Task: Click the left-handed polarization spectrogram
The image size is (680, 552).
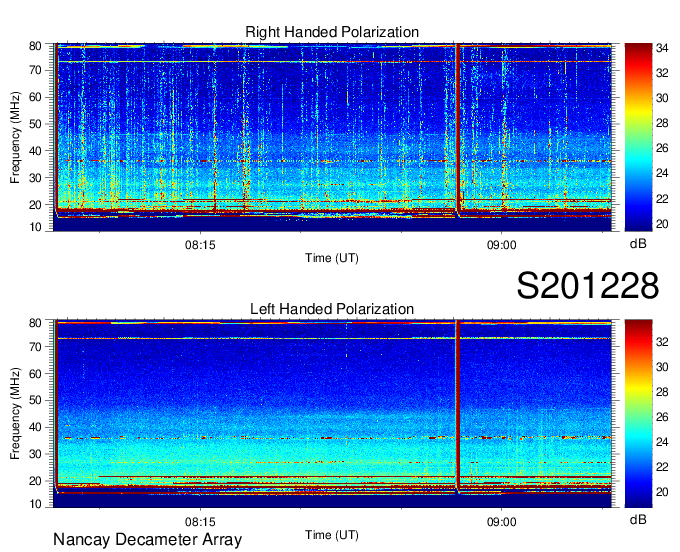Action: [332, 414]
